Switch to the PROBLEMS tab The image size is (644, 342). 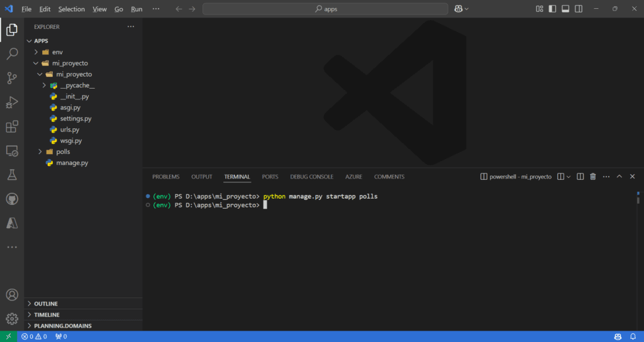tap(166, 177)
